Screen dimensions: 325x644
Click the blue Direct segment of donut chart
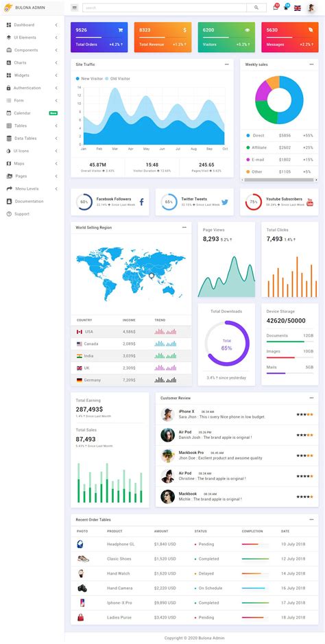tap(296, 101)
